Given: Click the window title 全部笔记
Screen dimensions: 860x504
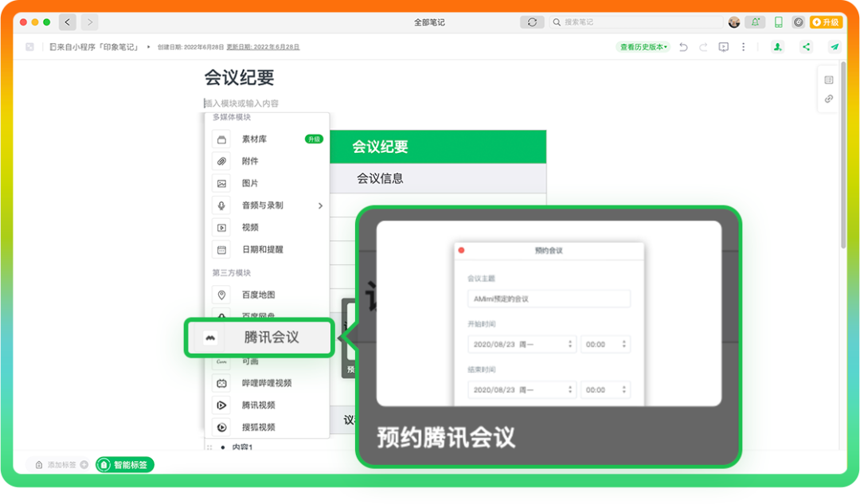Looking at the screenshot, I should (x=429, y=22).
